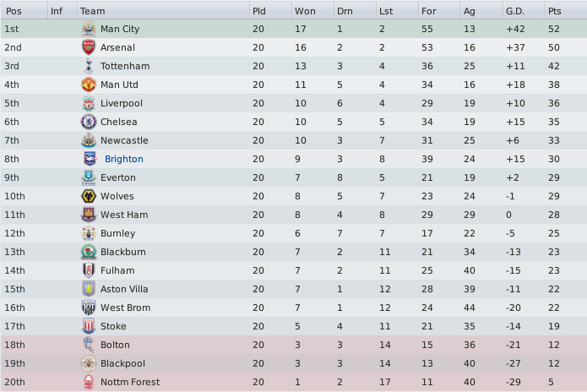Click the Arsenal club crest

click(x=89, y=47)
